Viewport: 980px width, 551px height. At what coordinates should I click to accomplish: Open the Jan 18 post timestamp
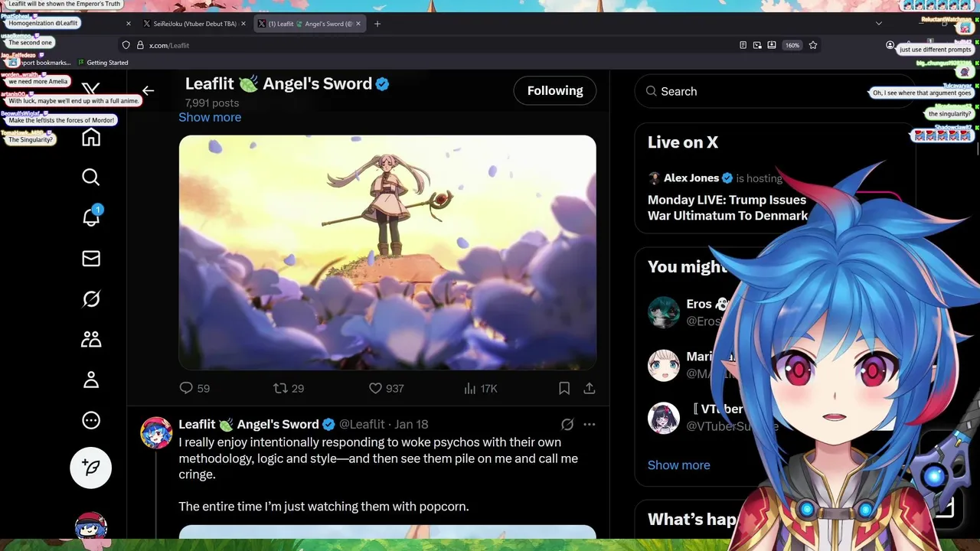pyautogui.click(x=411, y=424)
